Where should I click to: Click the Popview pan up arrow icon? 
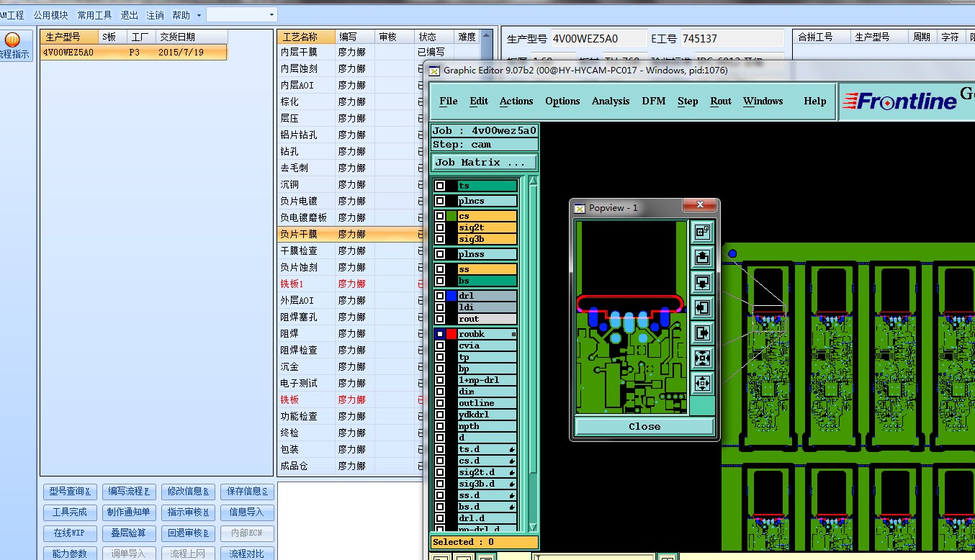[x=702, y=256]
